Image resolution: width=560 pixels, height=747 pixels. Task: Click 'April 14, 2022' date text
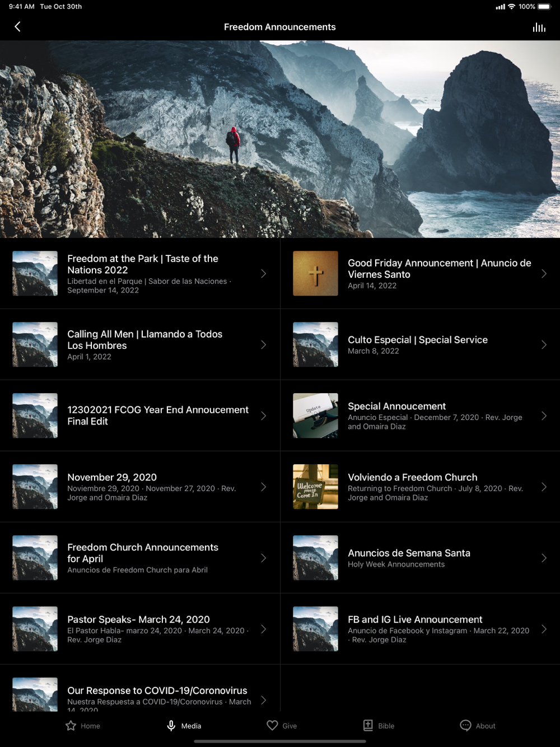pyautogui.click(x=372, y=286)
